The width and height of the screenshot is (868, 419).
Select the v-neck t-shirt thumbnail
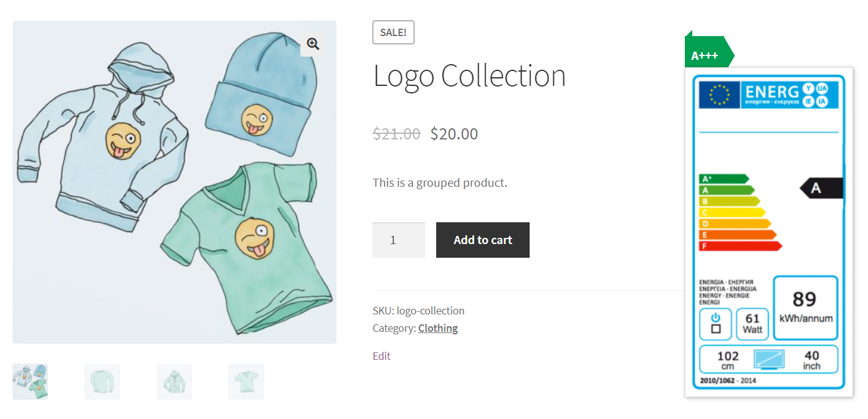[246, 382]
